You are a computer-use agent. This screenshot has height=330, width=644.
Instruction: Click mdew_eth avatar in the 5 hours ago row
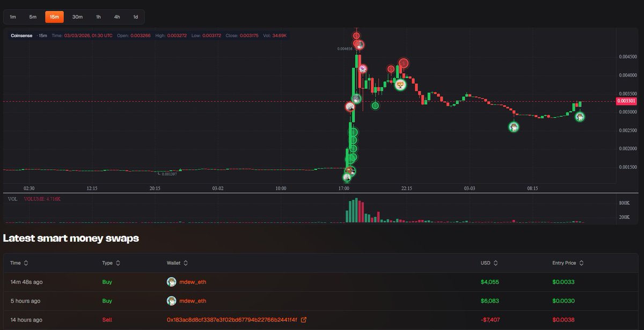point(172,301)
